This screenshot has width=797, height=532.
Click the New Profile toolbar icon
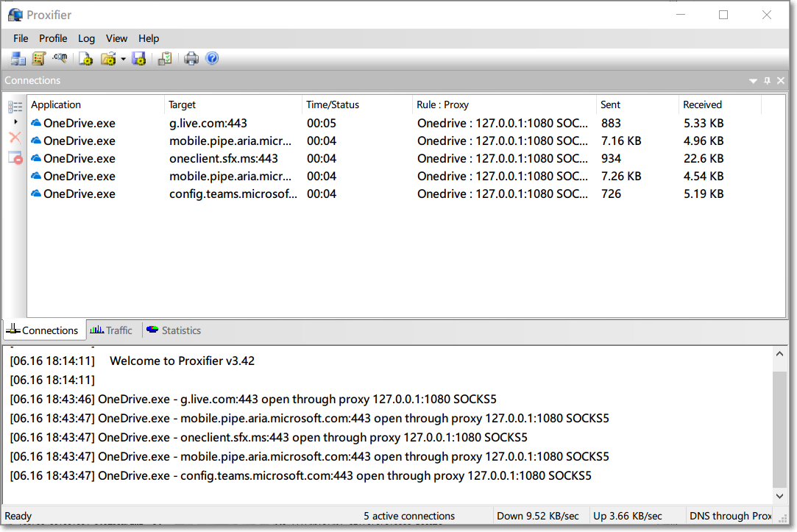[x=86, y=59]
